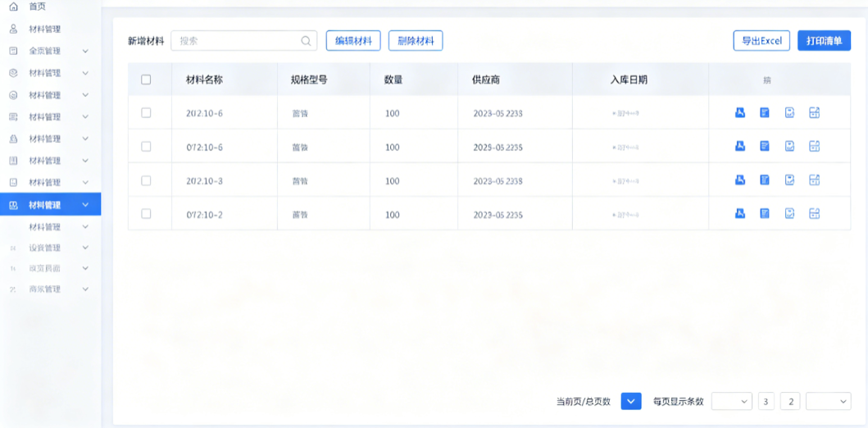The height and width of the screenshot is (428, 868).
Task: Click the 当前页/总页数 label
Action: pyautogui.click(x=584, y=402)
